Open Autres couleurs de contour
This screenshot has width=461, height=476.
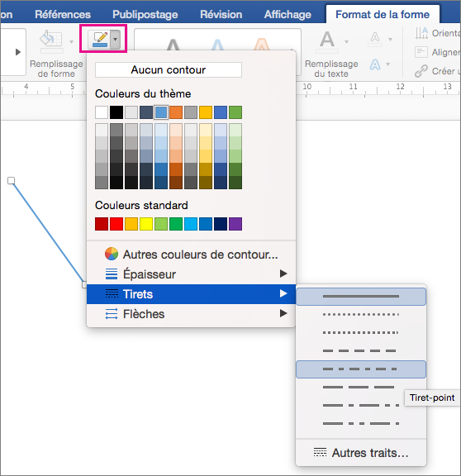click(x=191, y=255)
